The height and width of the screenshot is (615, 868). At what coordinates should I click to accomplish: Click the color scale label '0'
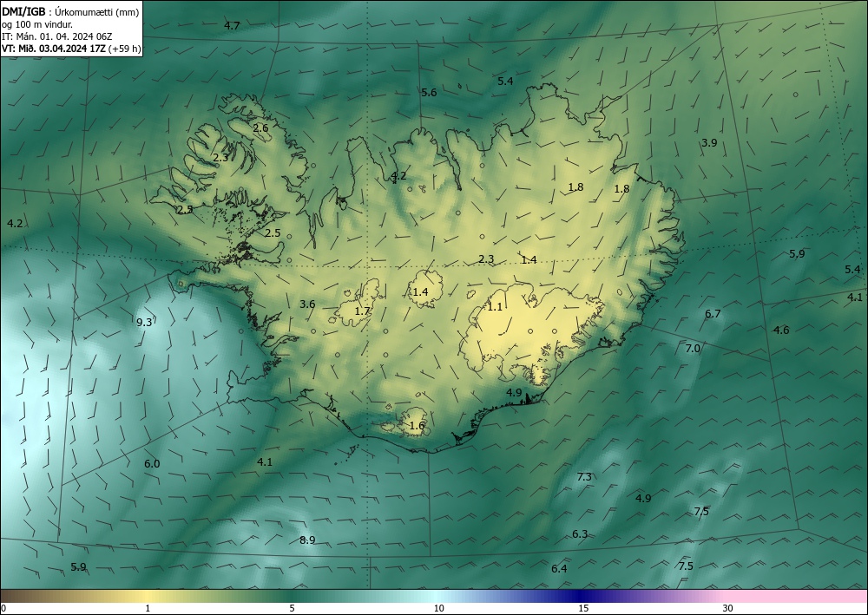click(x=3, y=608)
